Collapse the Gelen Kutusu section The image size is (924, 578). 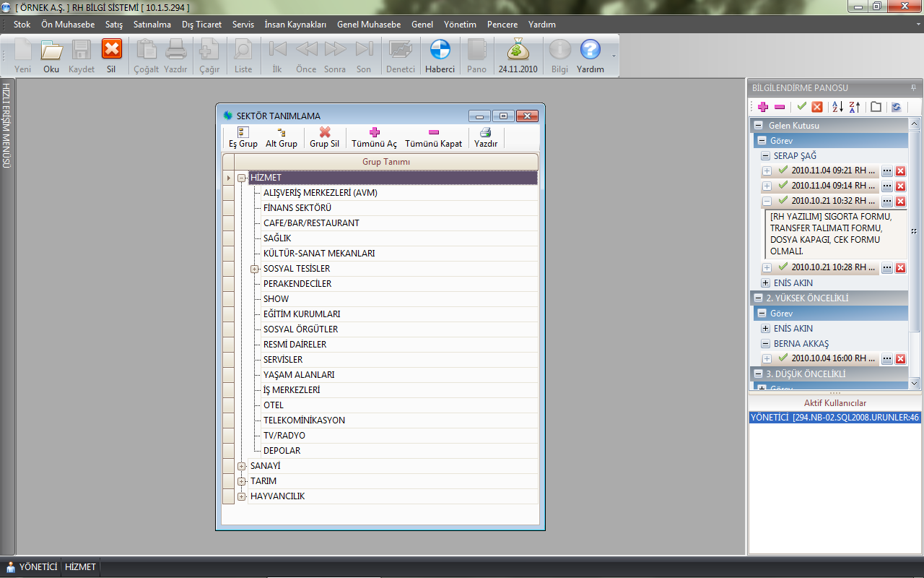coord(759,126)
